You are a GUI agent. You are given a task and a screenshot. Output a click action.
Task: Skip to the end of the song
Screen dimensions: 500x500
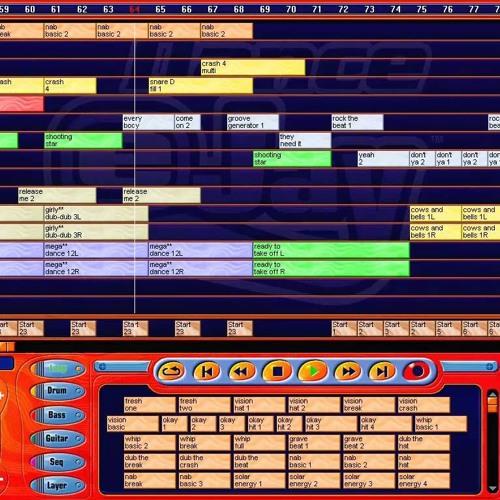point(382,371)
